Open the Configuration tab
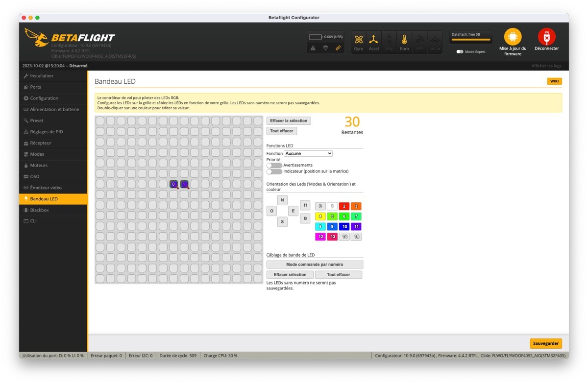This screenshot has width=588, height=384. tap(53, 98)
